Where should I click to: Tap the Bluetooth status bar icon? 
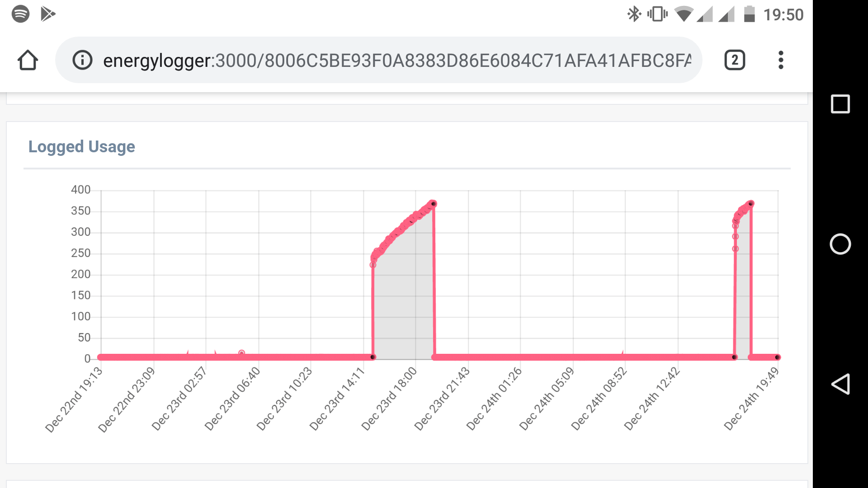(x=634, y=14)
